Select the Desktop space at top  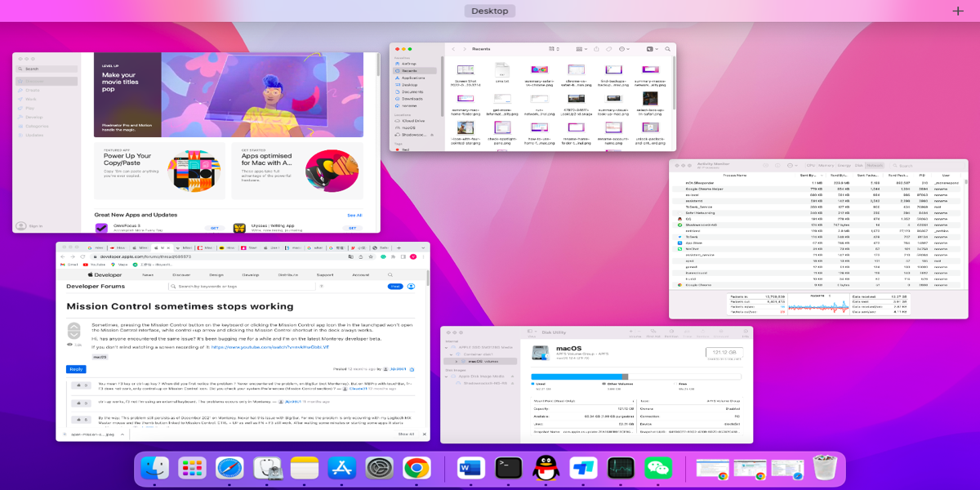click(x=490, y=11)
